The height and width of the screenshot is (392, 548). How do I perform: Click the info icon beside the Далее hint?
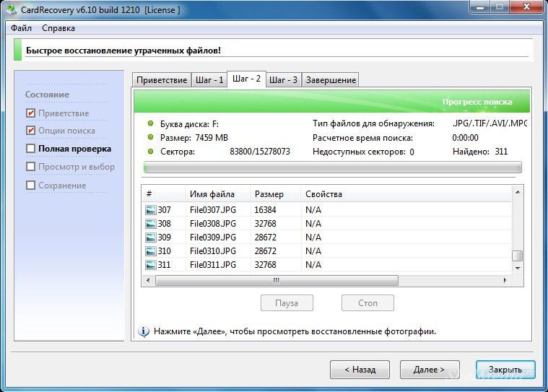coord(144,331)
